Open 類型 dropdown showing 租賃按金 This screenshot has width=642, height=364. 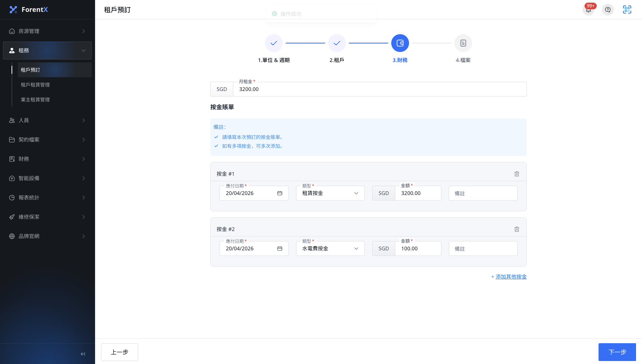click(x=330, y=193)
